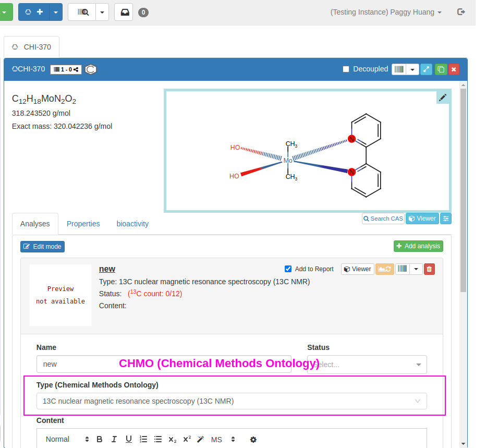
Task: Click the orange spectra refresh icon
Action: click(384, 269)
